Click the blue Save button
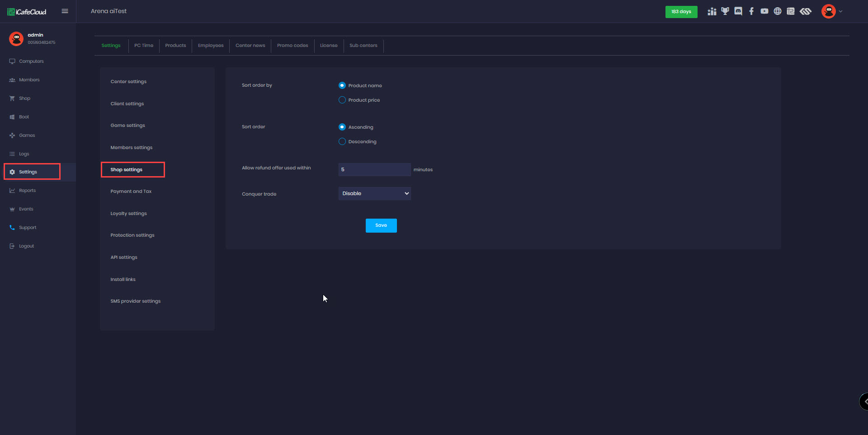Viewport: 868px width, 435px height. pyautogui.click(x=381, y=225)
